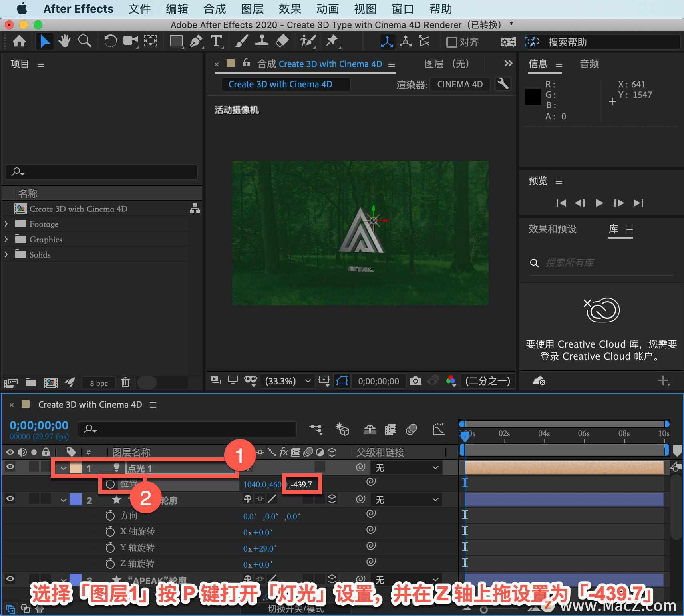
Task: Take a snapshot with camera icon
Action: [x=416, y=381]
